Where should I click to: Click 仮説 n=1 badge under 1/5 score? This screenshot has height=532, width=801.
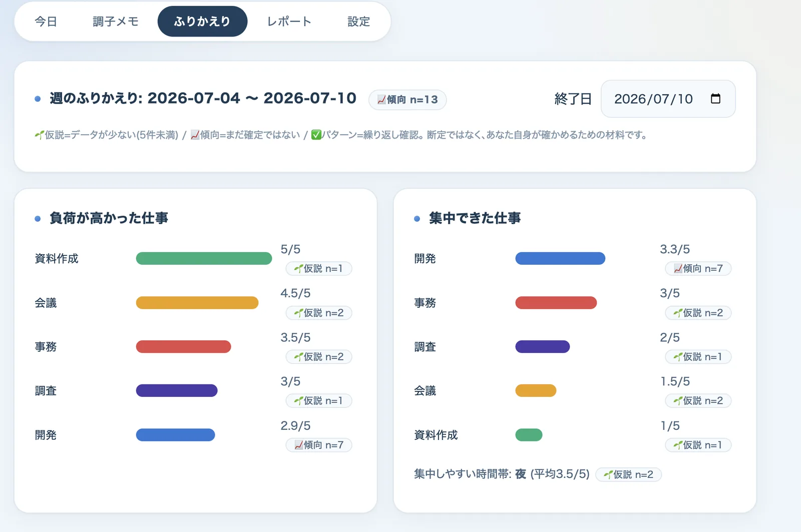point(698,445)
